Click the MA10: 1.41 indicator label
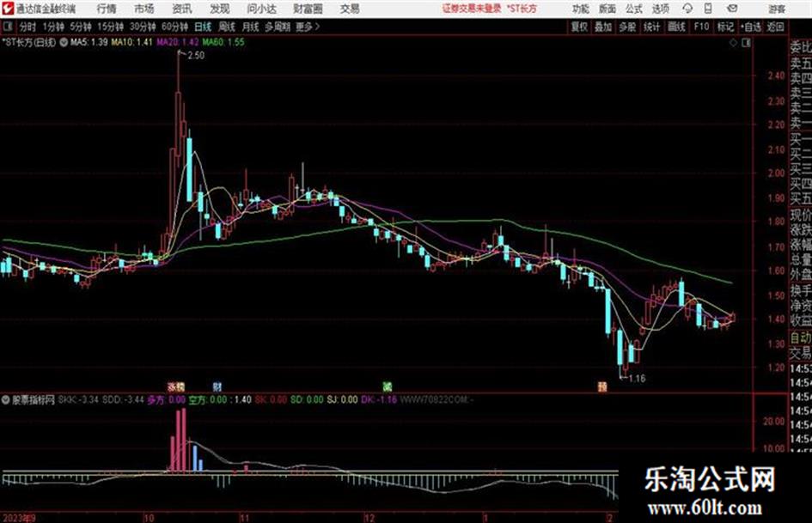 pos(132,42)
